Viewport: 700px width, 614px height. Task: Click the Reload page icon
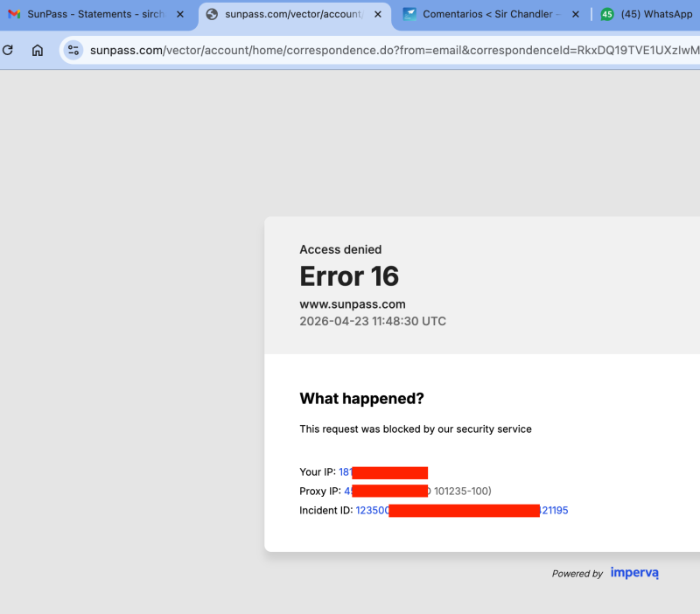point(8,50)
